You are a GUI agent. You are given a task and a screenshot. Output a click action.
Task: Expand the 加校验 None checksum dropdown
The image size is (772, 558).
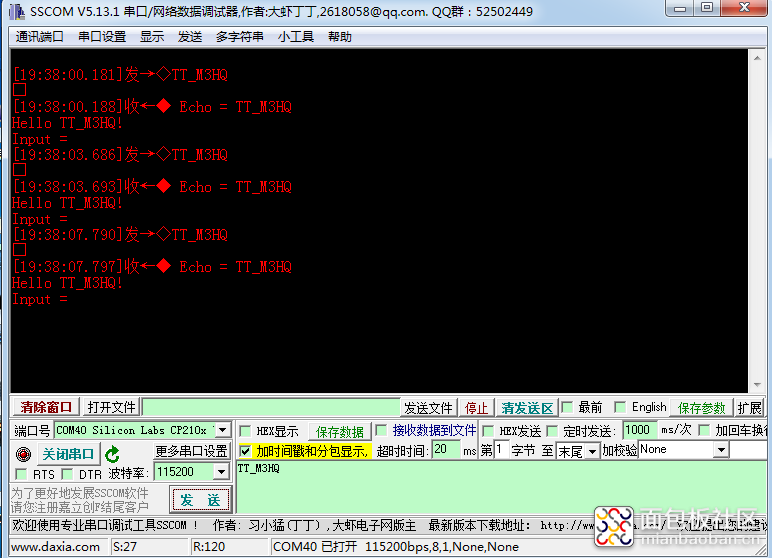tap(721, 450)
